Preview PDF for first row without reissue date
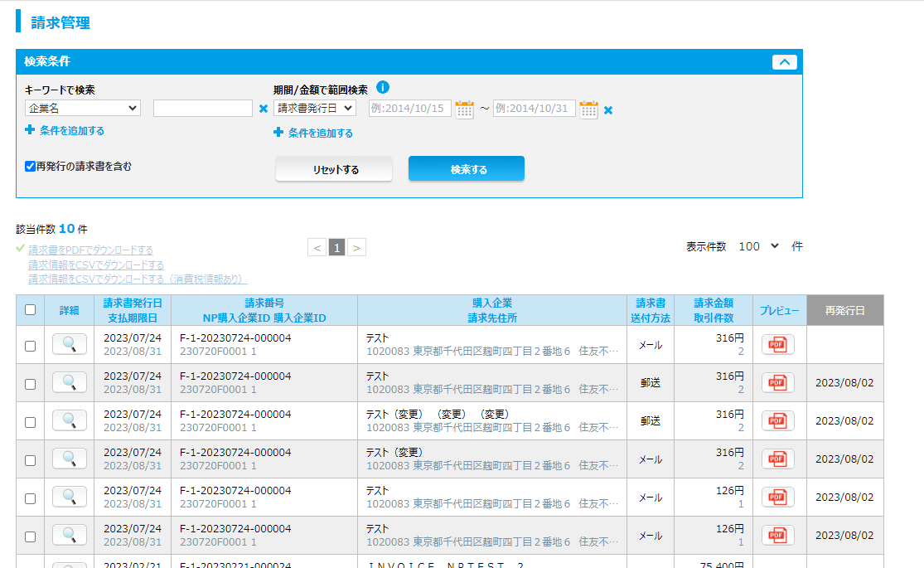This screenshot has height=568, width=924. click(x=778, y=344)
